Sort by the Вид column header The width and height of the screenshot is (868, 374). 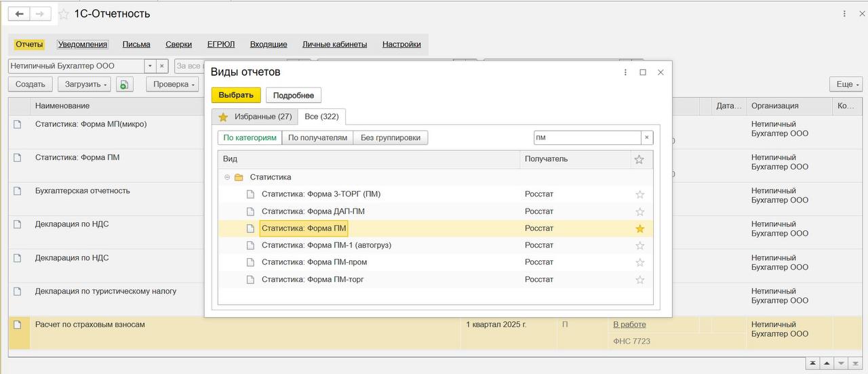pyautogui.click(x=369, y=159)
